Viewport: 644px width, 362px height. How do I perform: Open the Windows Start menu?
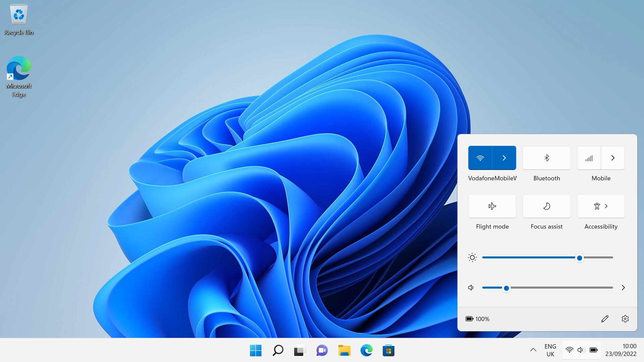[x=256, y=351]
